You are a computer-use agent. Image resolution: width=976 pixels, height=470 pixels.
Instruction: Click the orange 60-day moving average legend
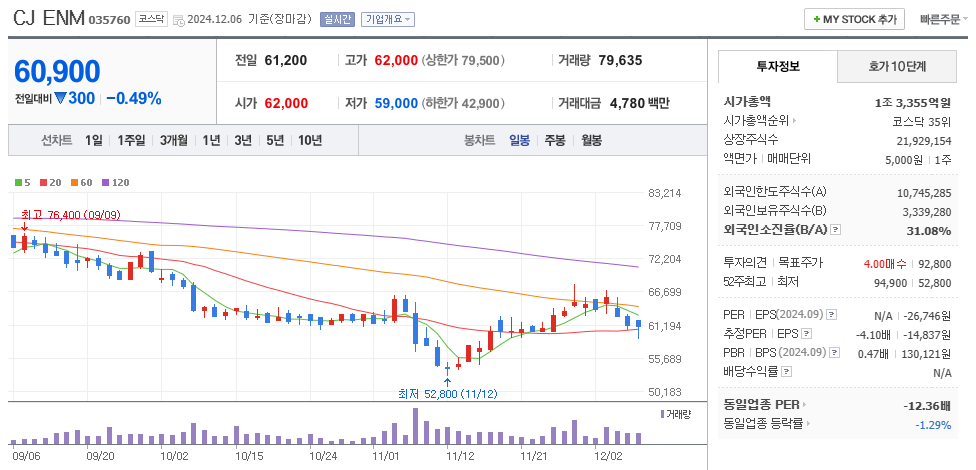[82, 182]
